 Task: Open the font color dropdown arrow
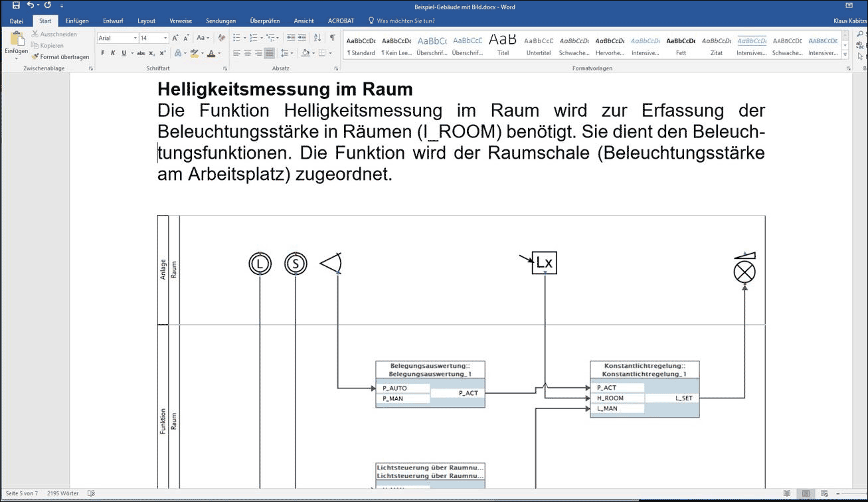(x=219, y=53)
